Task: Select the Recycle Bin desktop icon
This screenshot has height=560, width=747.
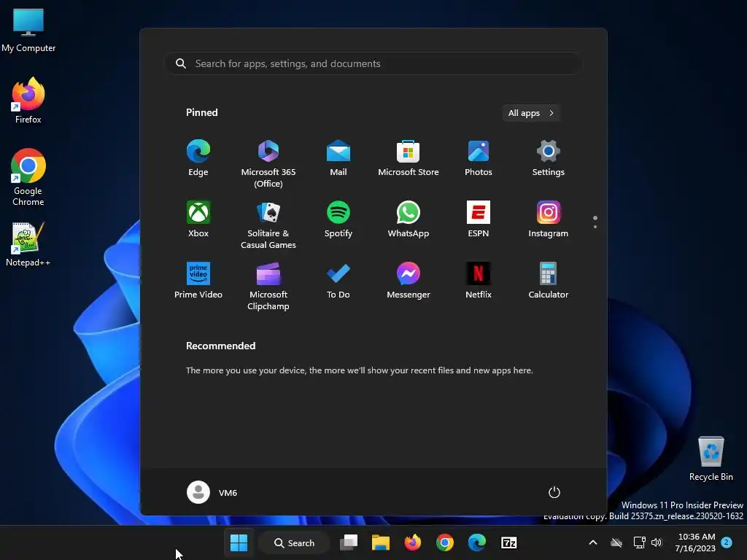Action: click(x=711, y=459)
